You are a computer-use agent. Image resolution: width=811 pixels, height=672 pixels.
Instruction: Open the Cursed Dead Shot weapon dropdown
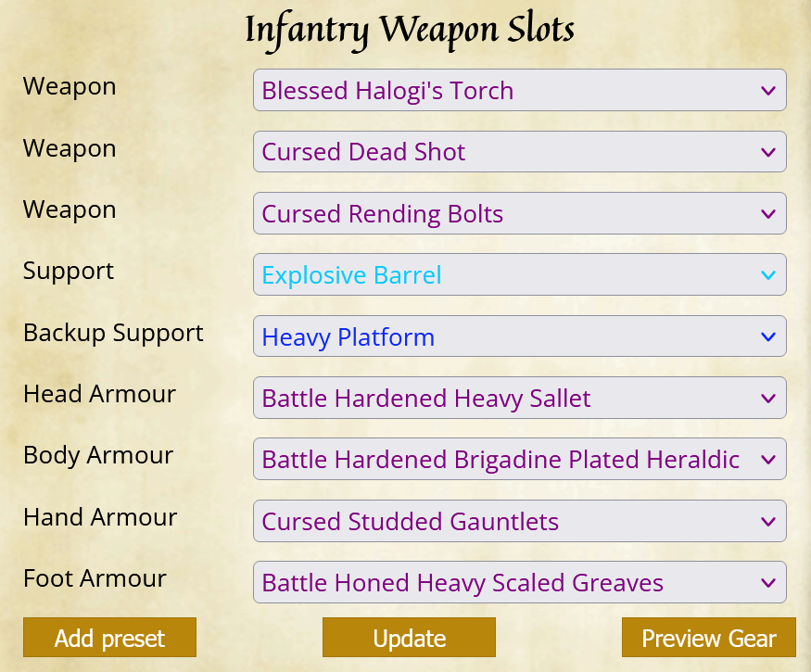click(519, 152)
